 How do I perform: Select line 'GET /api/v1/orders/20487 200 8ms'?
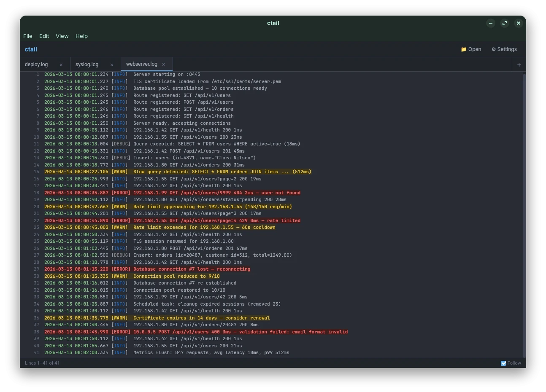pos(271,325)
